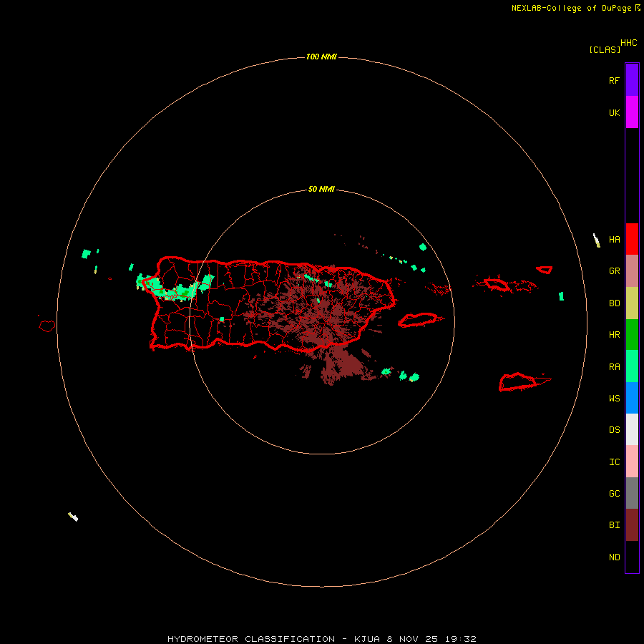The width and height of the screenshot is (644, 644).
Task: Click the RA legend label
Action: point(614,366)
